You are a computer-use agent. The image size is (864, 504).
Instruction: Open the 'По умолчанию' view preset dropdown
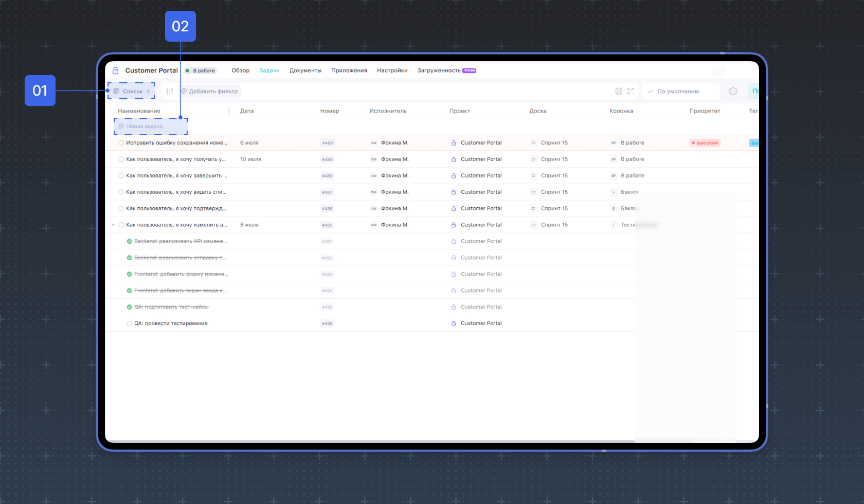coord(680,91)
